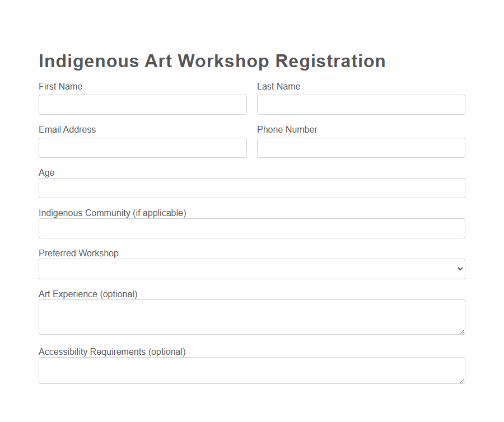504x422 pixels.
Task: Click the First Name input field
Action: point(142,105)
